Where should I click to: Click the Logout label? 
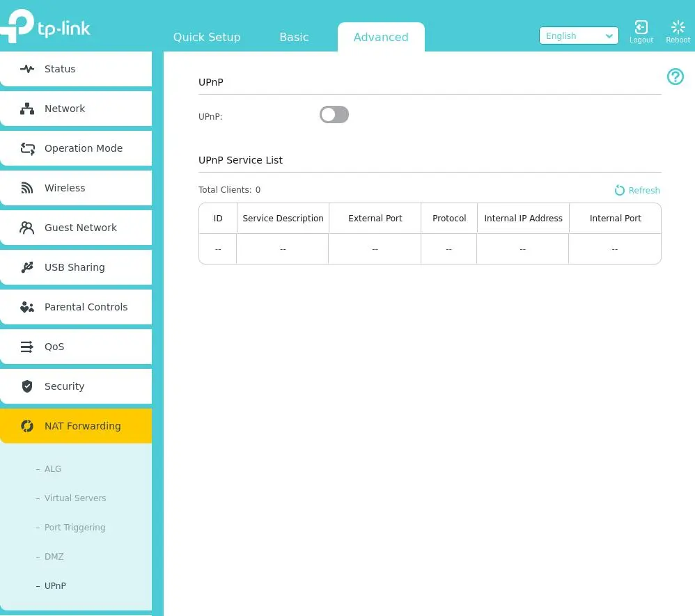click(x=641, y=40)
